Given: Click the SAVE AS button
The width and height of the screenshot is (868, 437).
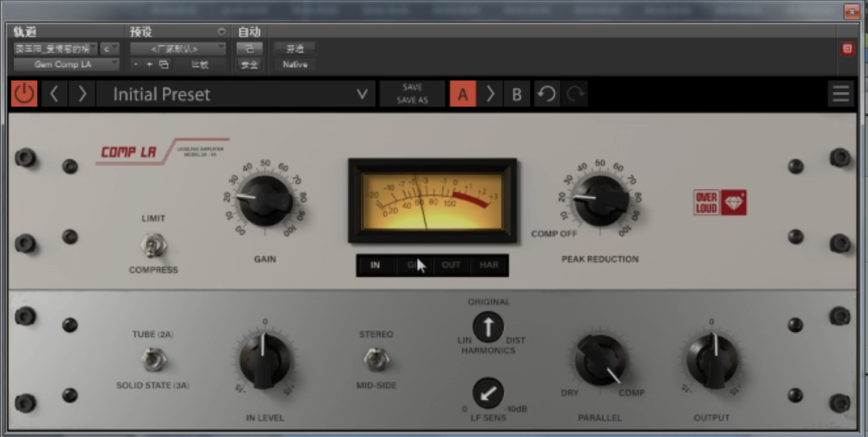Looking at the screenshot, I should (x=412, y=100).
